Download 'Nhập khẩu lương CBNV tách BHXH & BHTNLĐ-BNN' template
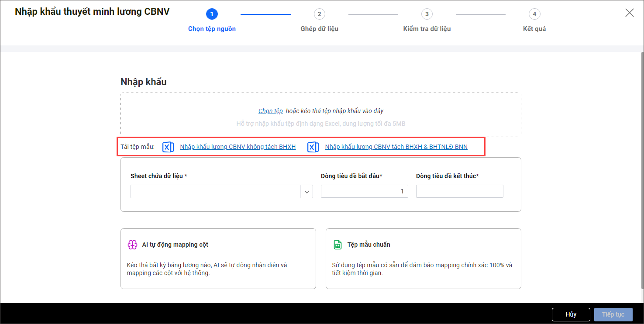644x324 pixels. click(x=396, y=147)
